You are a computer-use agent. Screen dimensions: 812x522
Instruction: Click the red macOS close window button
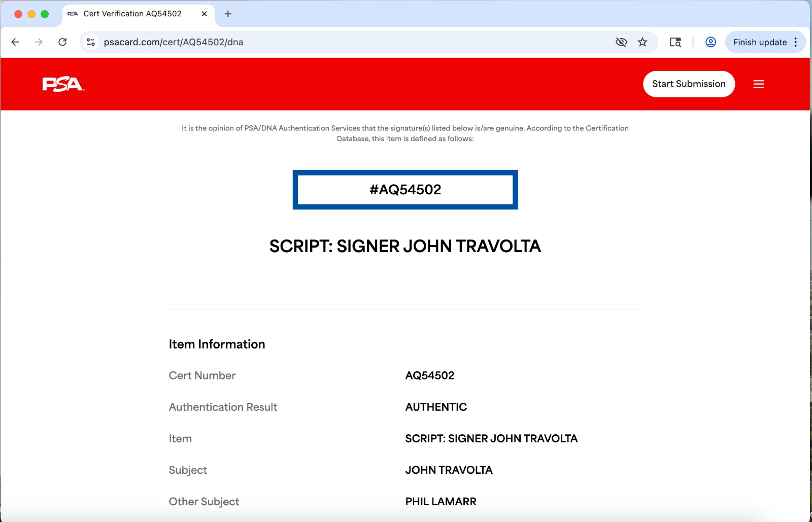pos(18,14)
